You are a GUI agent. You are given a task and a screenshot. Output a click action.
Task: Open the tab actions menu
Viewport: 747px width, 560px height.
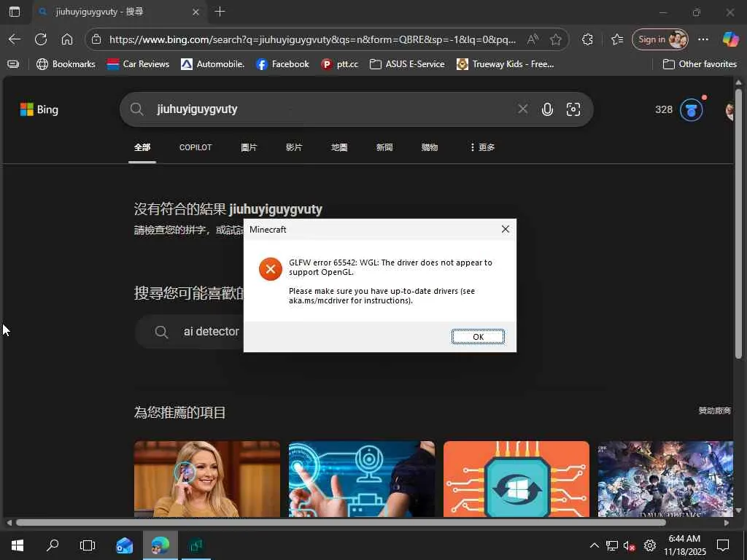pos(15,12)
